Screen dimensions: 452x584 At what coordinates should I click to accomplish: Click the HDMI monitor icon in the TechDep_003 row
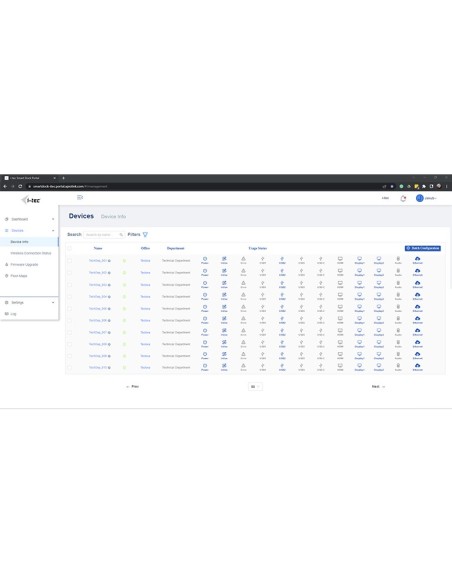tap(340, 283)
